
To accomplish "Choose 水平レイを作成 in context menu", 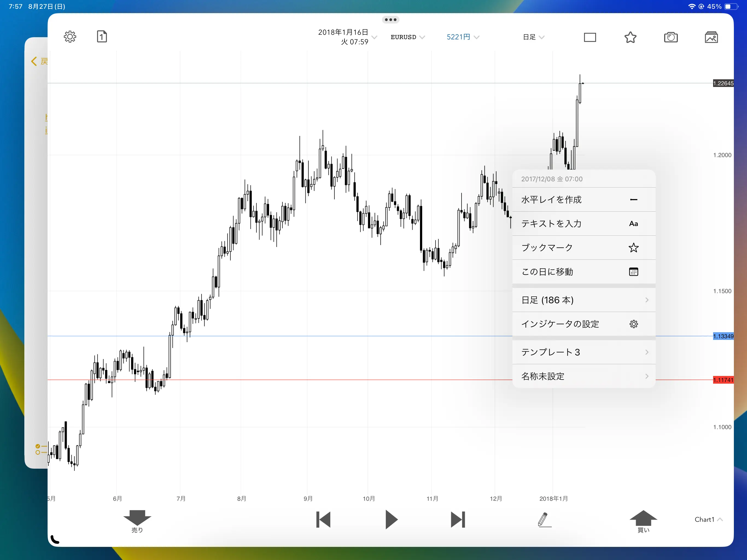I will [x=583, y=200].
